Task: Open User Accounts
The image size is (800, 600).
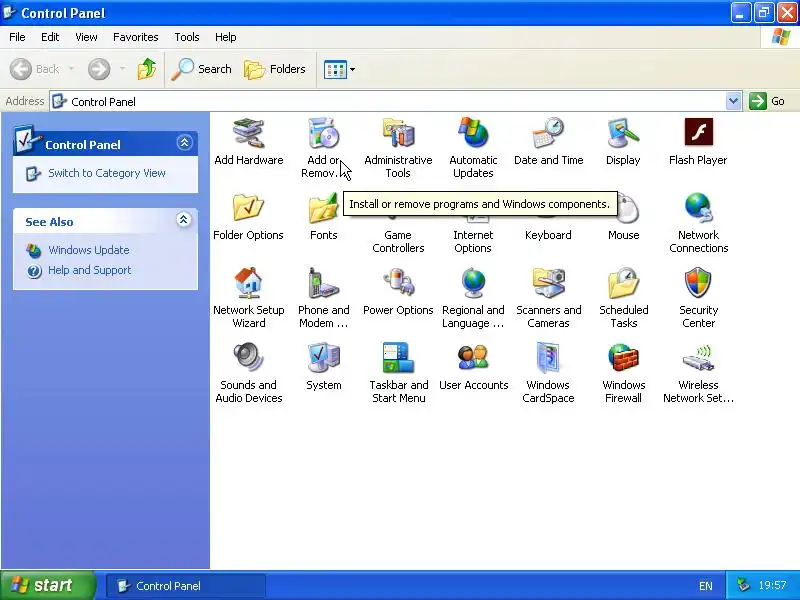Action: [x=473, y=367]
